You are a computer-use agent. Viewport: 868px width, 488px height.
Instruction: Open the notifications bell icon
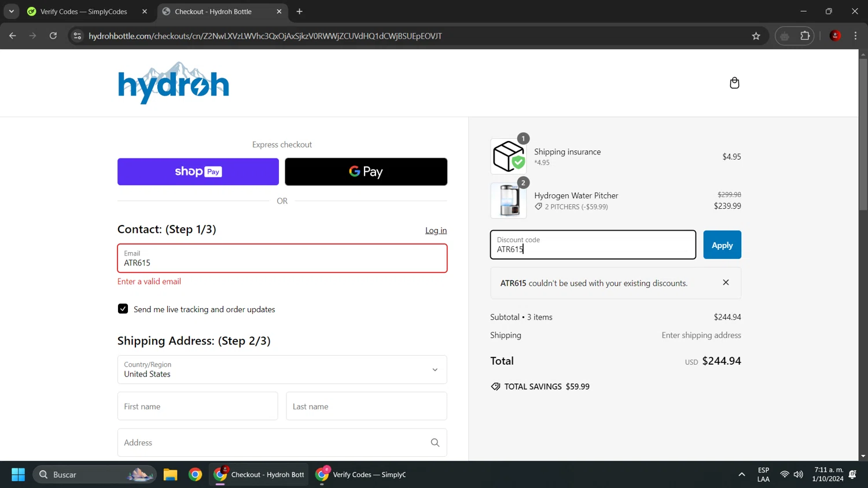[x=852, y=475]
